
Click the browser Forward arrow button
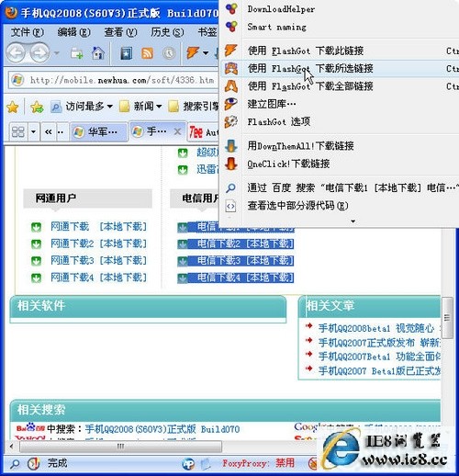click(x=39, y=53)
